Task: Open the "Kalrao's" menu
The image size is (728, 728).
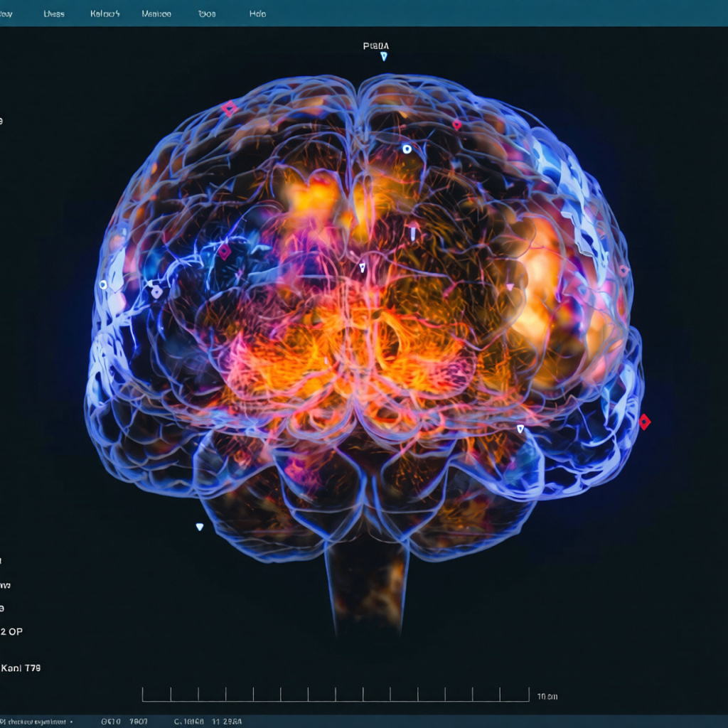Action: point(105,14)
